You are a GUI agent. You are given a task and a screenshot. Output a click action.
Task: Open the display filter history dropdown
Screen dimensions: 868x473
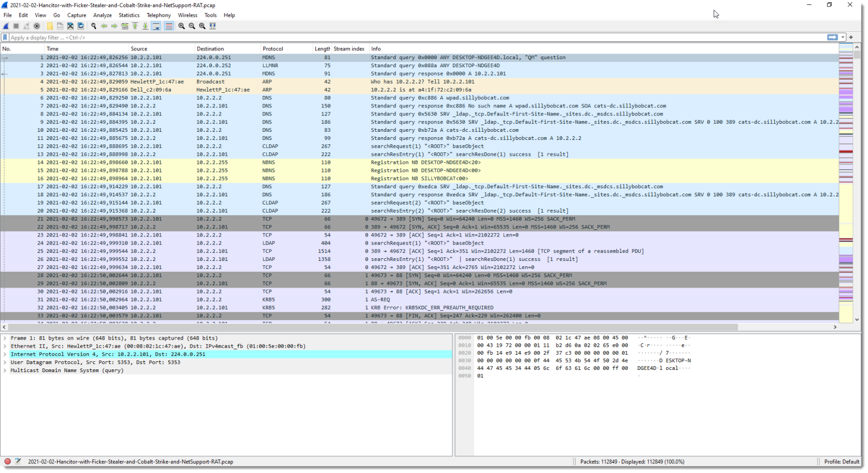coord(843,37)
